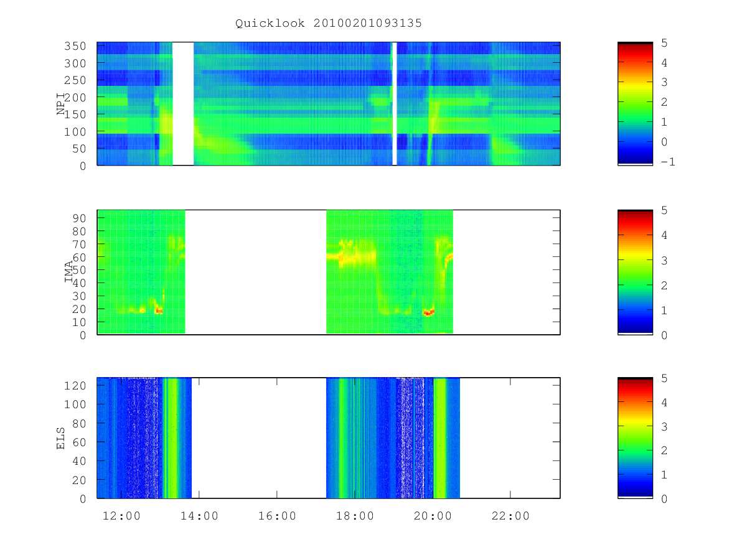
Task: Click the 0 label on ELS colorbar
Action: click(664, 498)
